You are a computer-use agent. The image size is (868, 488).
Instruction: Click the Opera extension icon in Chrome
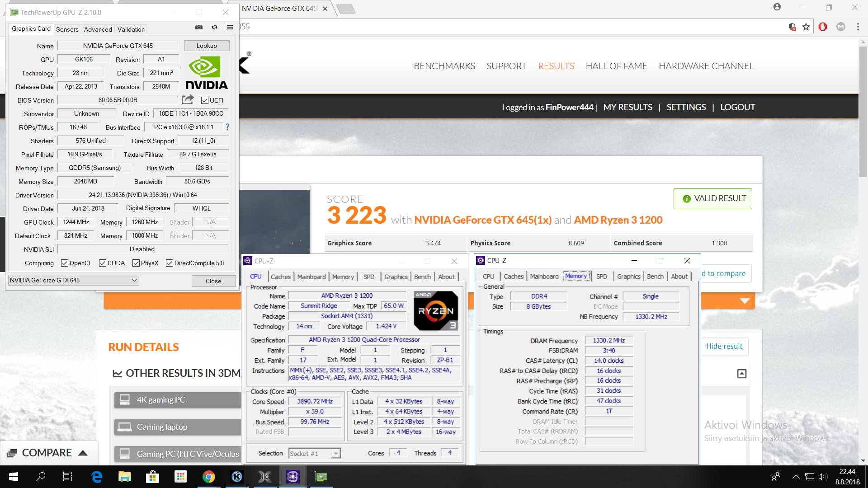tap(823, 27)
